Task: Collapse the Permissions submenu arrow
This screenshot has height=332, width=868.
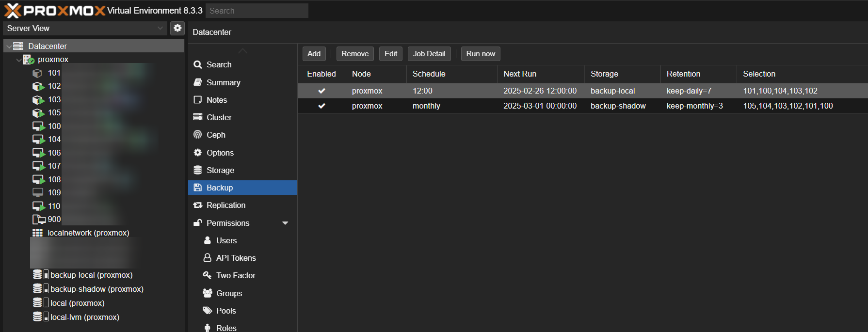Action: click(x=285, y=223)
